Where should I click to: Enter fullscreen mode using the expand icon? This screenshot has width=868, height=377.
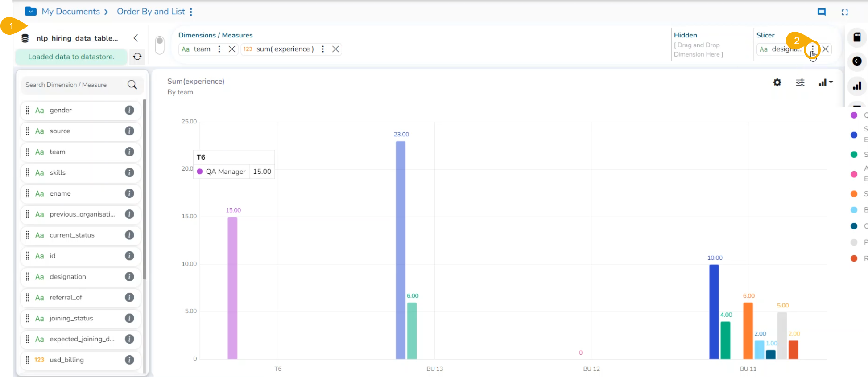point(844,12)
